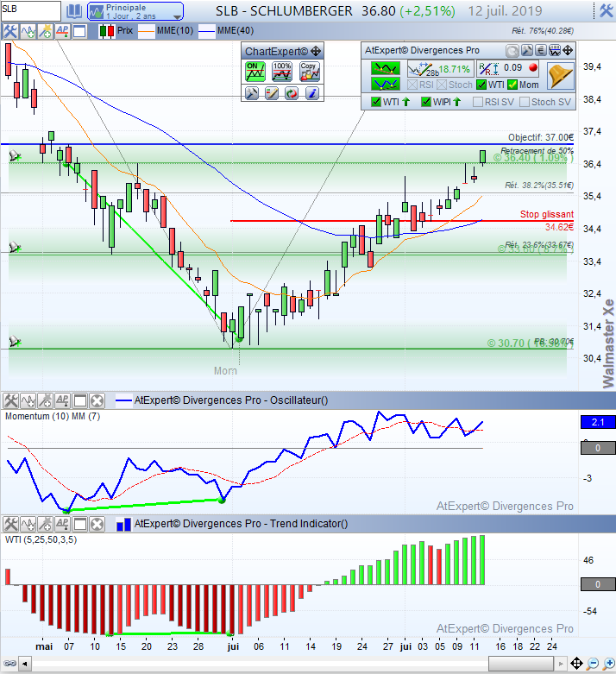Add indicator to Trend Indicator panel
The width and height of the screenshot is (616, 674).
click(28, 524)
